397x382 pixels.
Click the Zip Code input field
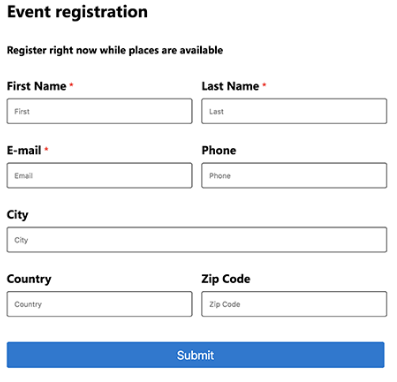tap(294, 304)
